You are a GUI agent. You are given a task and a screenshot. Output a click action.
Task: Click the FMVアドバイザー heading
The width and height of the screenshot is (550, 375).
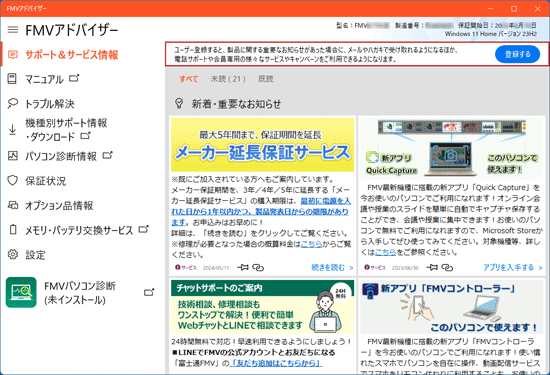click(x=72, y=30)
